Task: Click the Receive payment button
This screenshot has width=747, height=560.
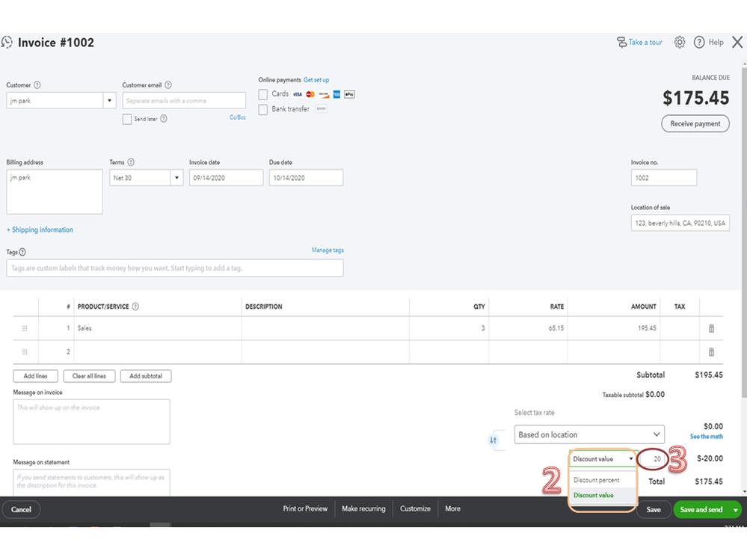Action: (x=695, y=124)
